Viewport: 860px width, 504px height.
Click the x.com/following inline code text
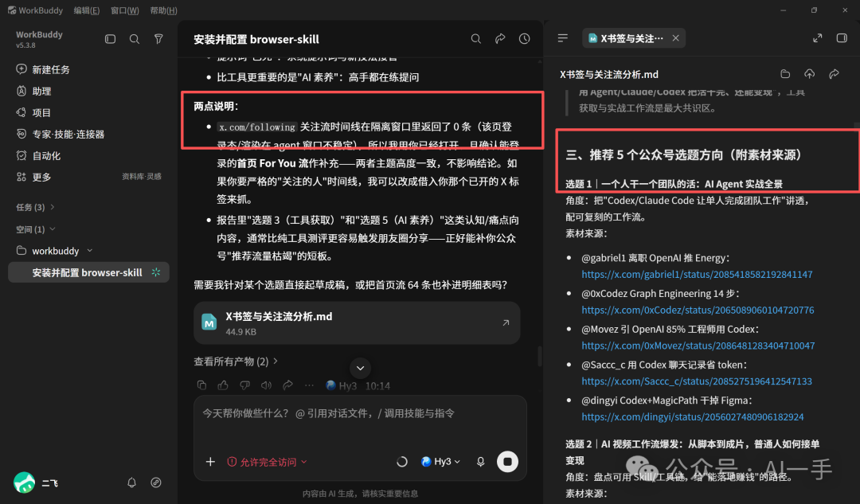(x=256, y=127)
